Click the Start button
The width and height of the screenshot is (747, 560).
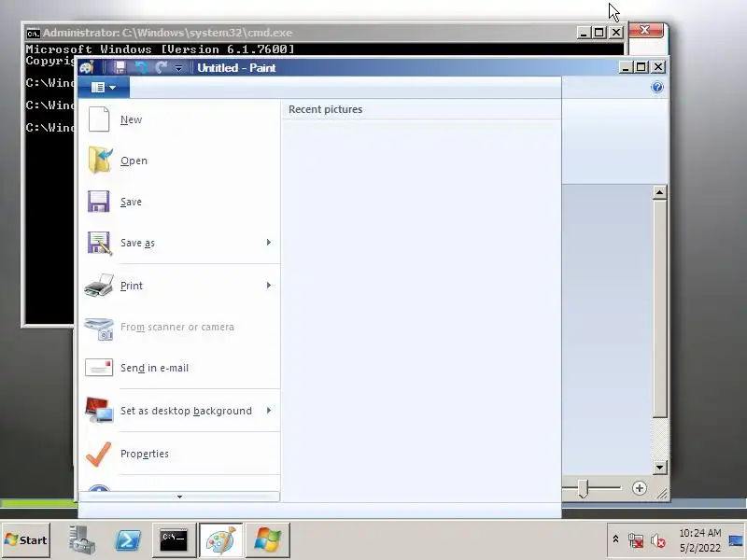point(26,540)
